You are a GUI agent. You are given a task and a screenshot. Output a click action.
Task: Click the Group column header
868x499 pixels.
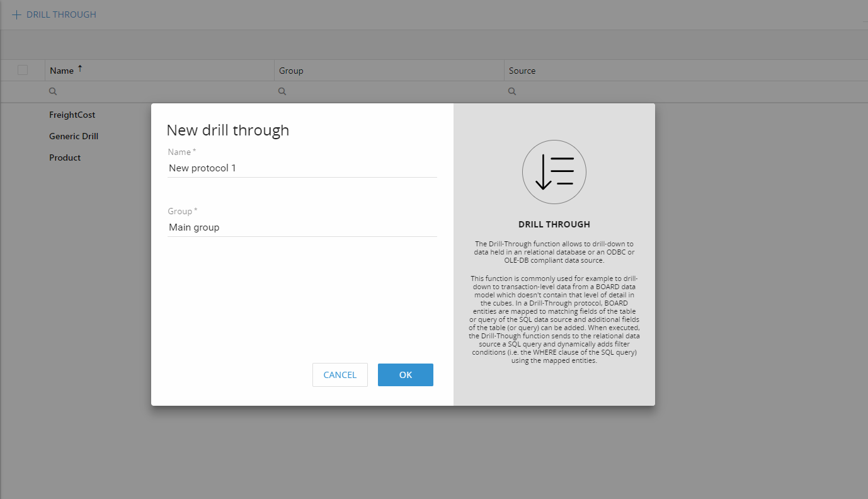[x=291, y=71]
